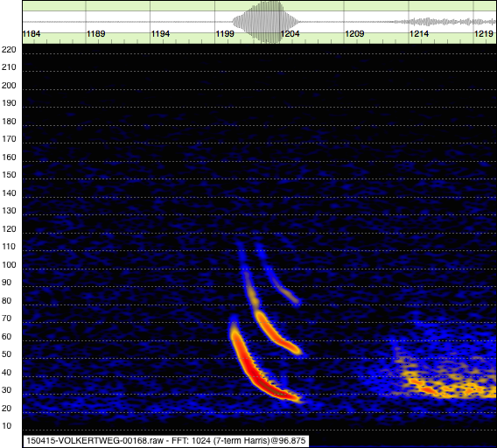Click the 100 frequency axis label

(9, 264)
